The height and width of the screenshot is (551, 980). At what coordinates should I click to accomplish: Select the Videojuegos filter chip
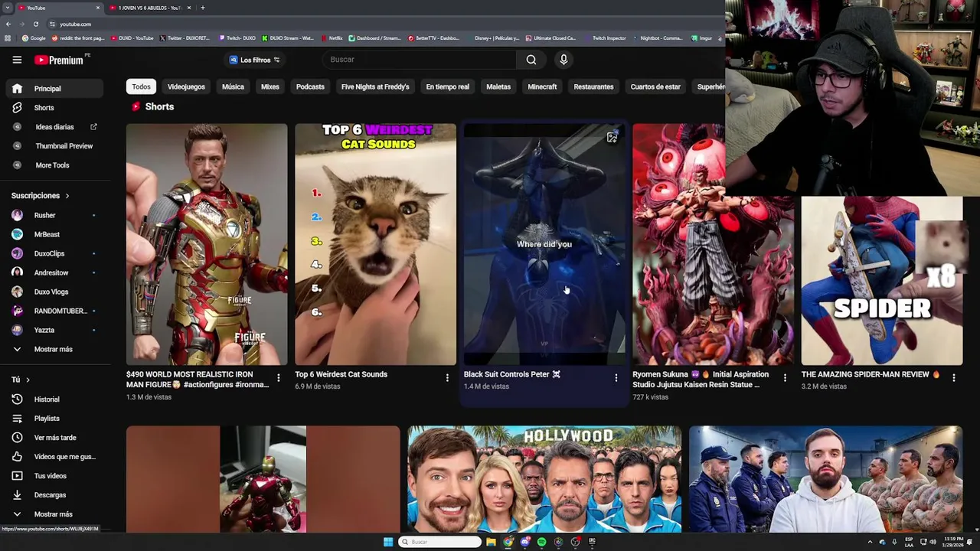(x=186, y=86)
